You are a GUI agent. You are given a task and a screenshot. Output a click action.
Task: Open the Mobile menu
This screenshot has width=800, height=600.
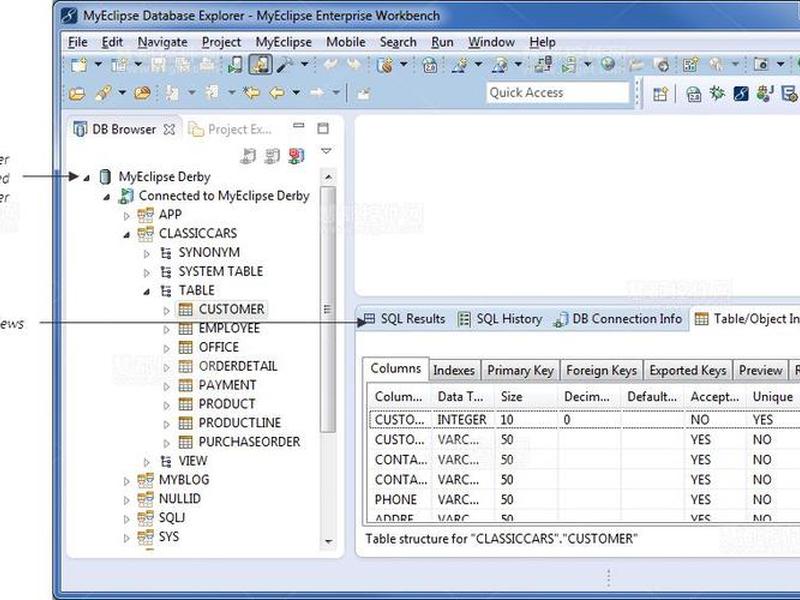point(345,42)
